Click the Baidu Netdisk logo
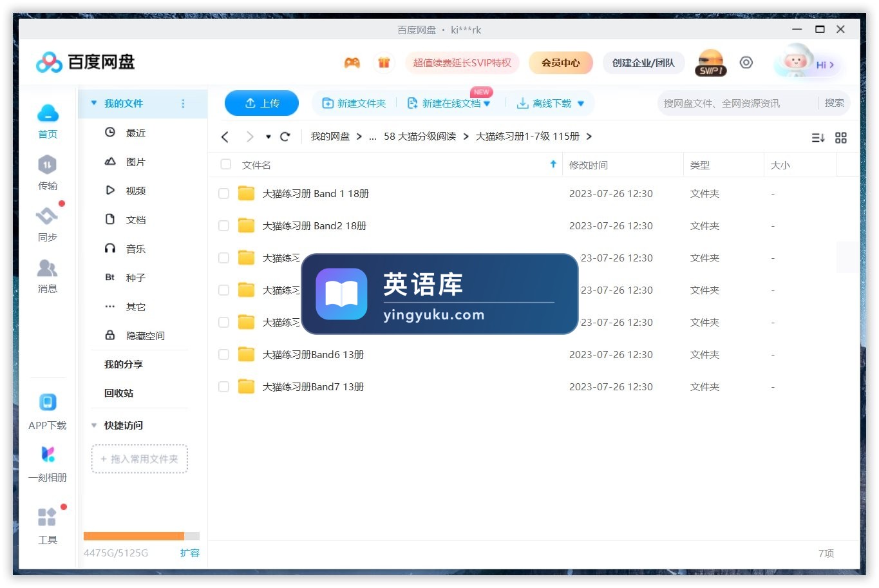The height and width of the screenshot is (588, 879). pos(86,62)
